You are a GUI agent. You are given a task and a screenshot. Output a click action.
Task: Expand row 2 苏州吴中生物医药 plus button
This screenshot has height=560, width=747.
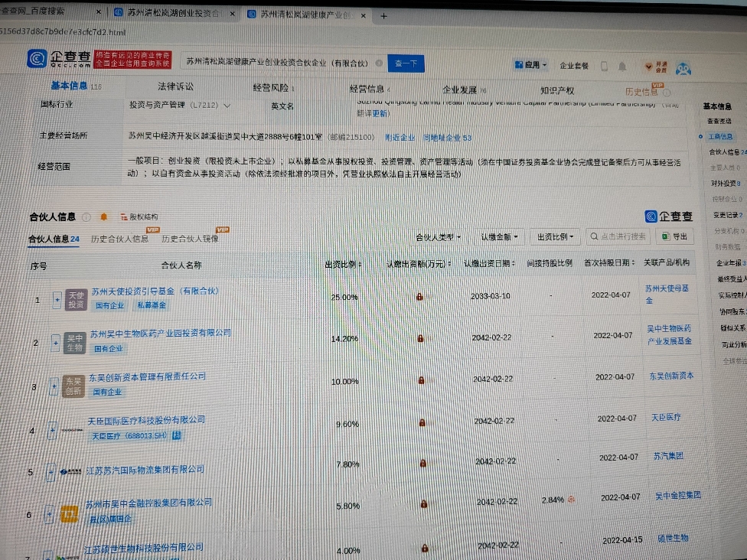[56, 343]
